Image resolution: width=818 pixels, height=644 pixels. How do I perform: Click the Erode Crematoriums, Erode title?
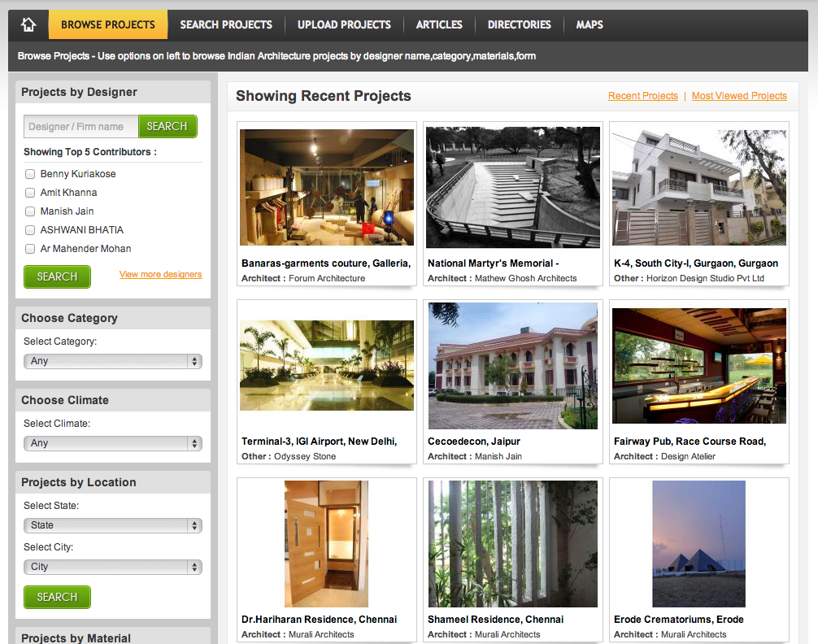tap(679, 620)
